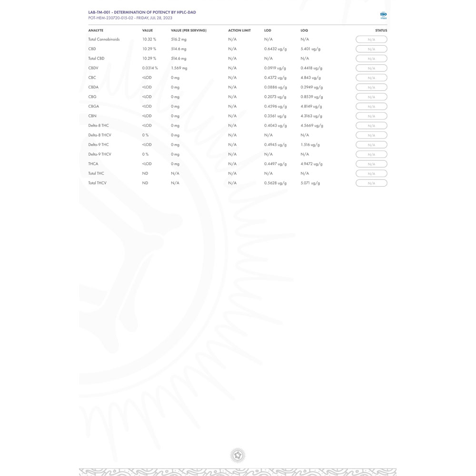Click the N/A status pill for THCA
476x476 pixels.
371,164
